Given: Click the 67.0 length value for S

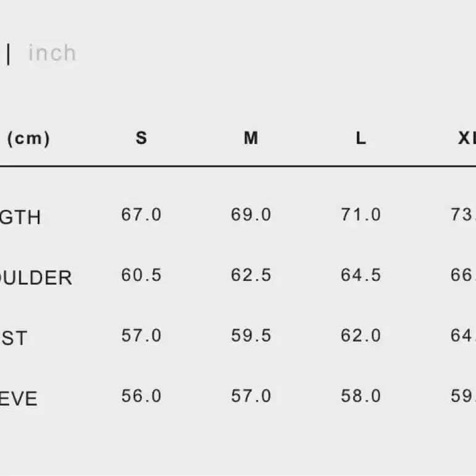Looking at the screenshot, I should [141, 215].
